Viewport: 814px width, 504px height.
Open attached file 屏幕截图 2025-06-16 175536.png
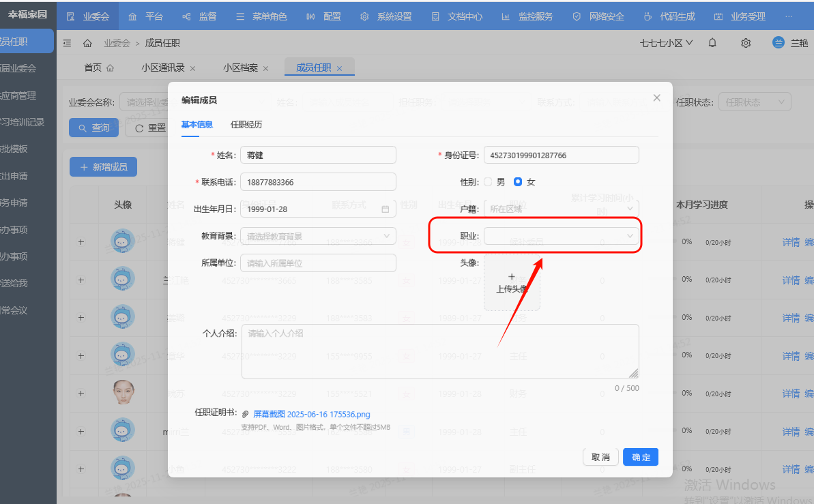[x=311, y=414]
